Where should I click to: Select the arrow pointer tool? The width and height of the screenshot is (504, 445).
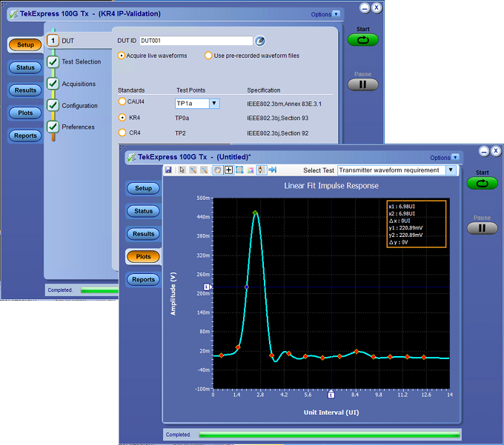coord(182,170)
